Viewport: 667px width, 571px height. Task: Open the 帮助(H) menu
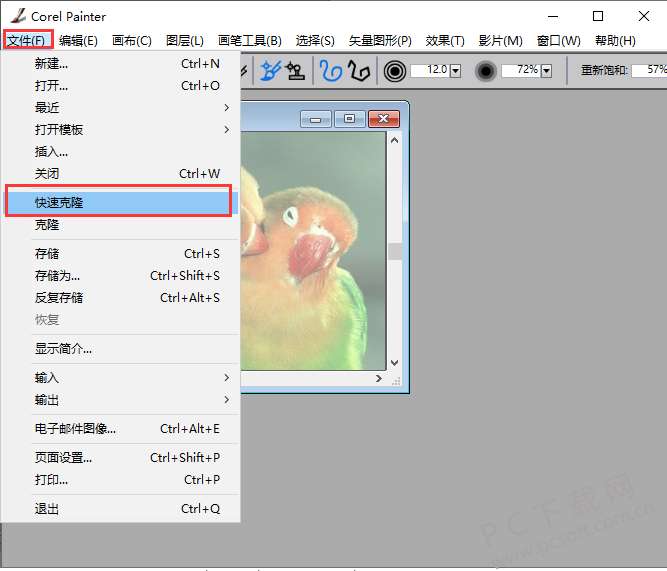click(x=616, y=40)
